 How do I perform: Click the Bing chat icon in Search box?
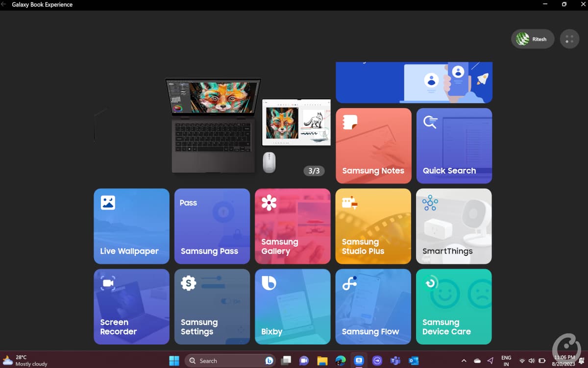pyautogui.click(x=269, y=361)
